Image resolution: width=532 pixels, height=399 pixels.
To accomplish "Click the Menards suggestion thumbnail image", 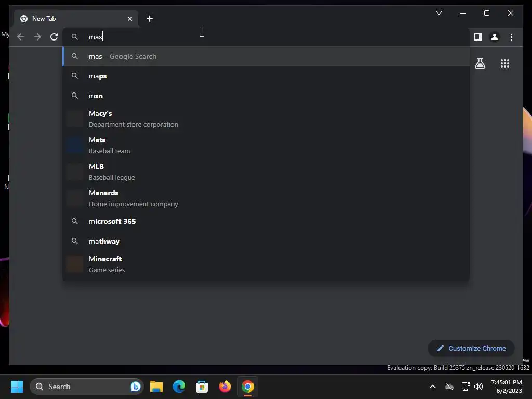I will [75, 198].
